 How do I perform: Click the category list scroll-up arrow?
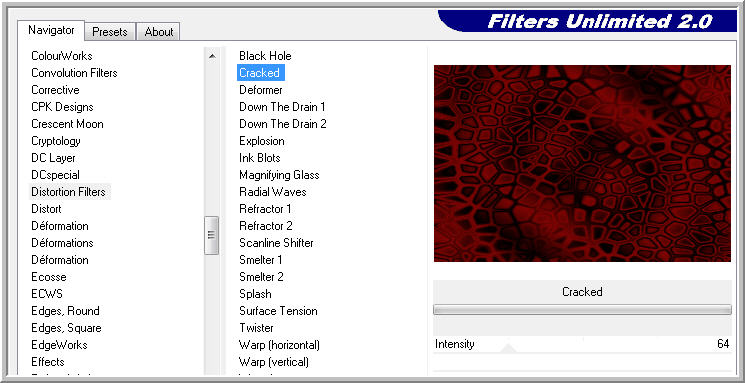(212, 56)
